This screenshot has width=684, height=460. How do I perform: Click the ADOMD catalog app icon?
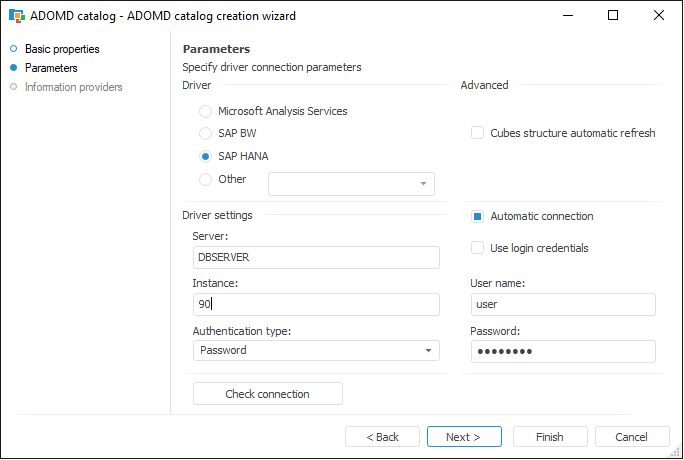(x=16, y=16)
